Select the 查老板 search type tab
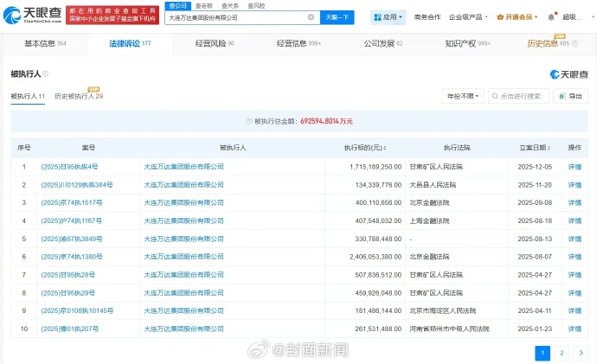 204,5
